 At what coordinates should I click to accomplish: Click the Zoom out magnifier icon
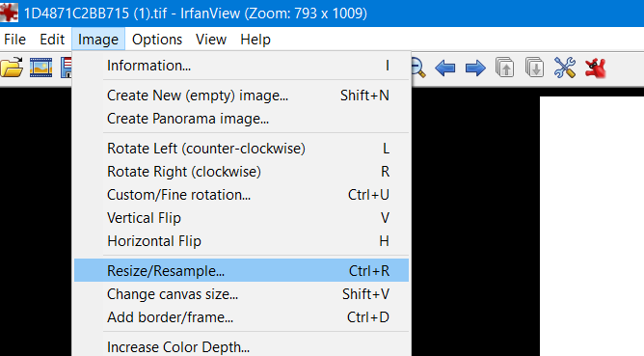point(418,68)
